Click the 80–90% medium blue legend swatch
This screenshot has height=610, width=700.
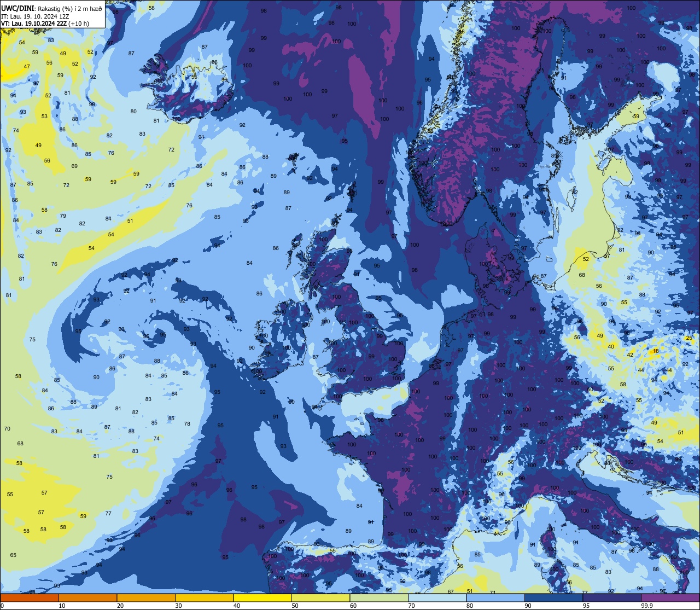(495, 597)
